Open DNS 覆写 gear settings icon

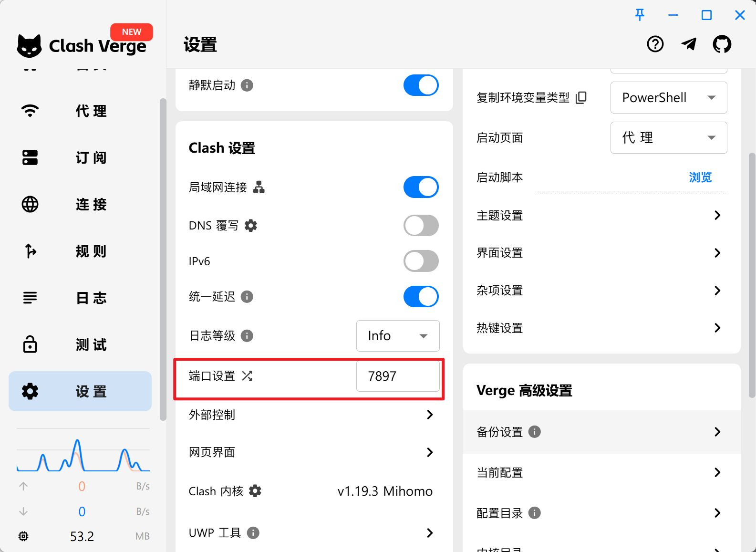(x=251, y=226)
